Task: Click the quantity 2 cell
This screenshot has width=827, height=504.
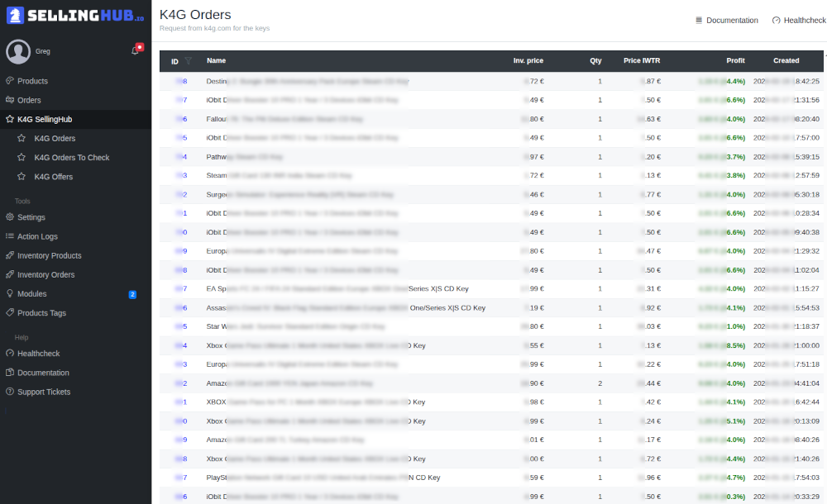Action: (600, 383)
